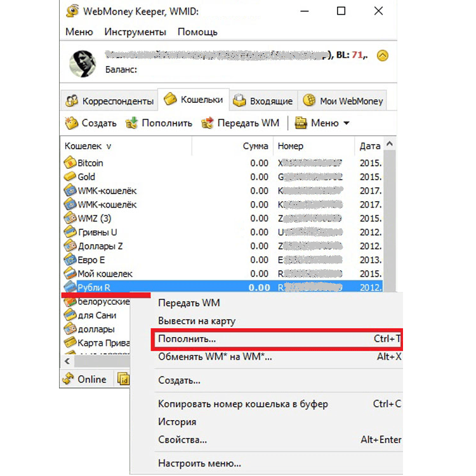
Task: Select the Bitcoin wallet name
Action: click(x=90, y=163)
